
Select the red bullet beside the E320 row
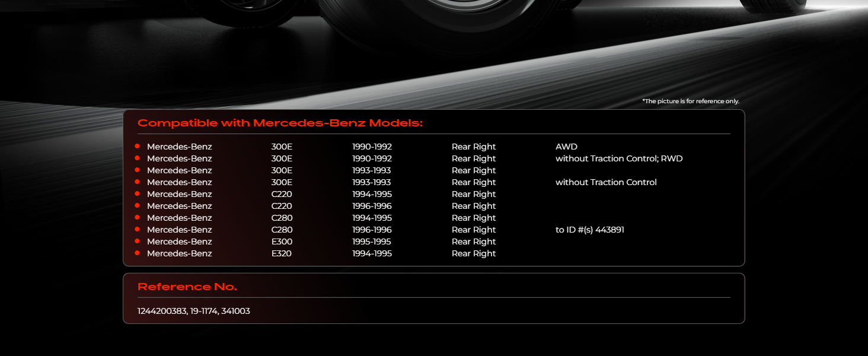[x=137, y=253]
